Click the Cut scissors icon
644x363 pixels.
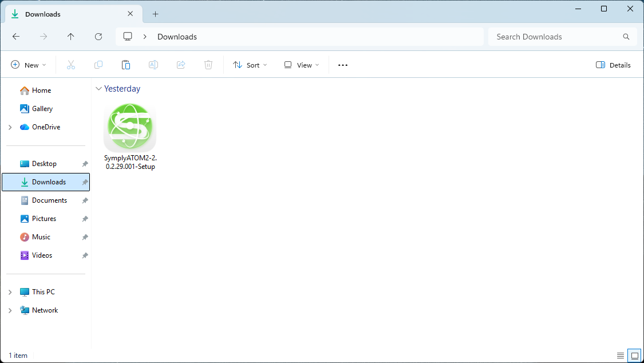pyautogui.click(x=70, y=65)
